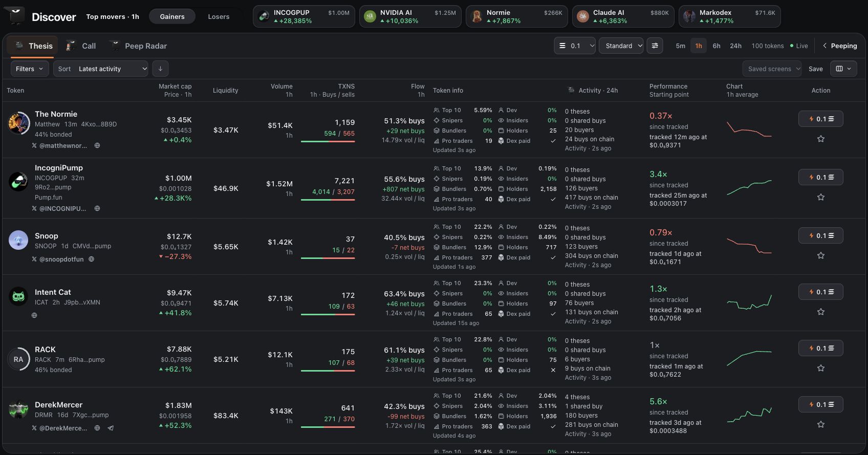Screen dimensions: 868x455
Task: Open the 0.1 buy amount dropdown
Action: (x=575, y=46)
